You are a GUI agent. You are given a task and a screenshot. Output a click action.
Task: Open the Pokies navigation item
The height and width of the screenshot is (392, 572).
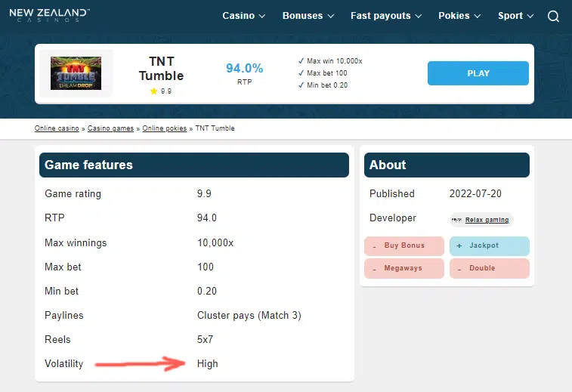[x=454, y=16]
